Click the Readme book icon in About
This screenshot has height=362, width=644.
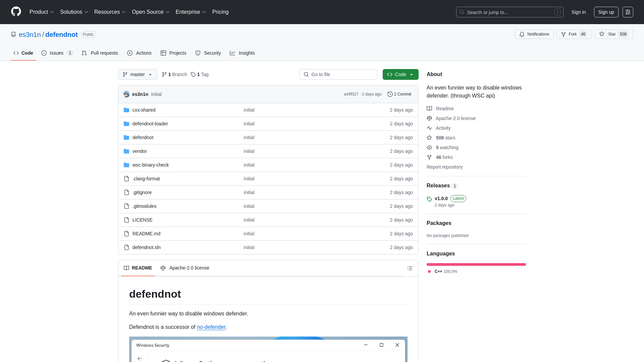tap(429, 109)
